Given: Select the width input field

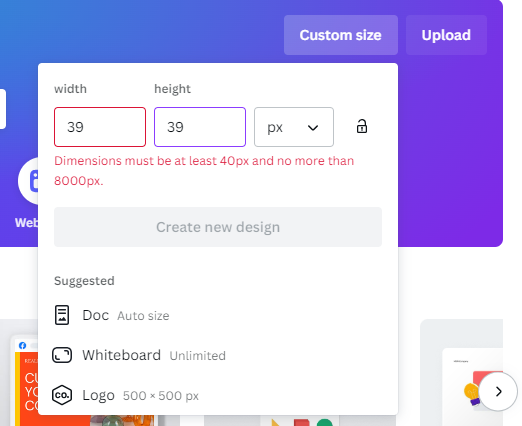Looking at the screenshot, I should coord(100,127).
